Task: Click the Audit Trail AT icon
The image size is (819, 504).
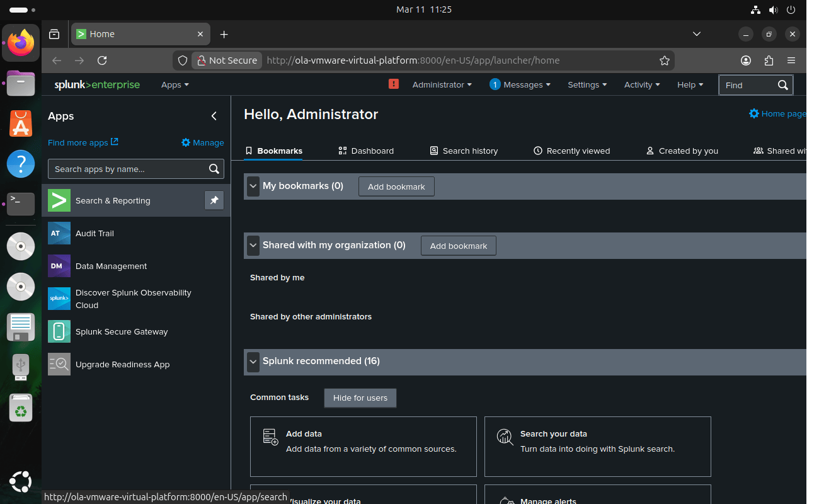Action: point(59,233)
